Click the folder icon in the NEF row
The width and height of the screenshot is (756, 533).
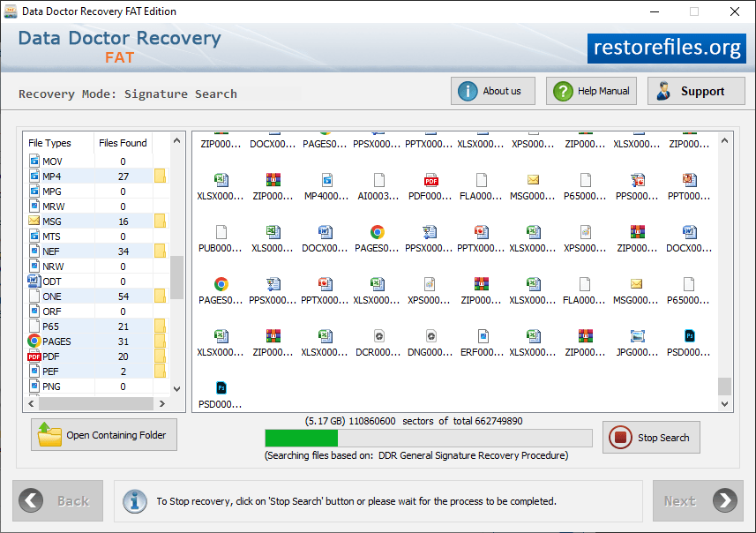[x=160, y=251]
